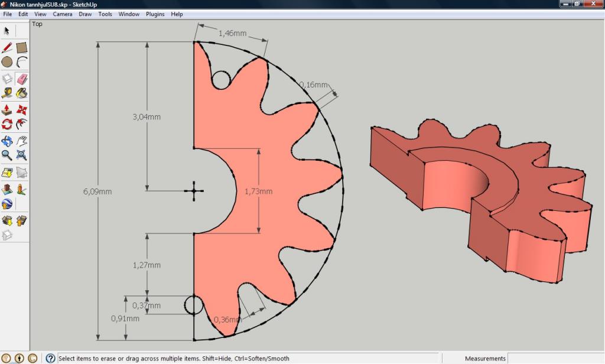Pick the Line pencil tool
Viewport: 605px width, 364px height.
pyautogui.click(x=7, y=47)
